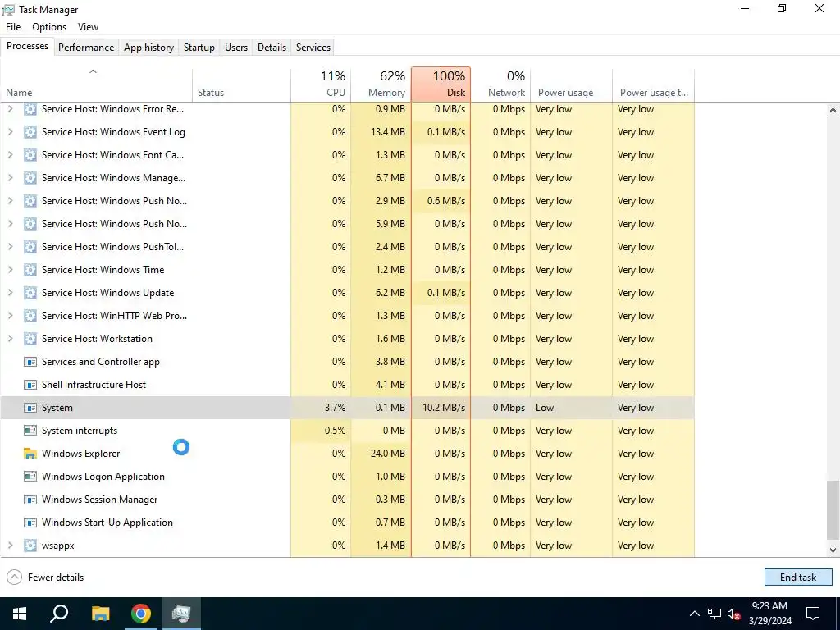Sort by the Power usage column header
This screenshot has width=840, height=630.
point(571,84)
